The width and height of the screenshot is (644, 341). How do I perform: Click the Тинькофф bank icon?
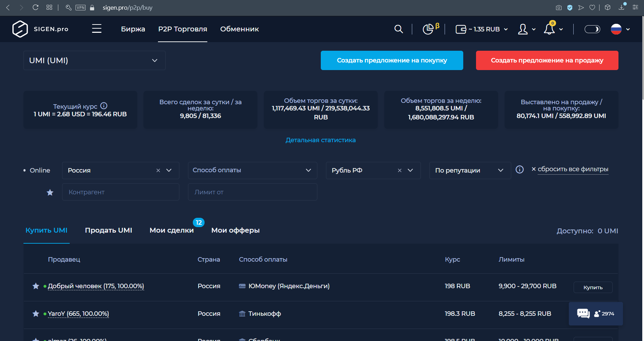[x=242, y=314]
